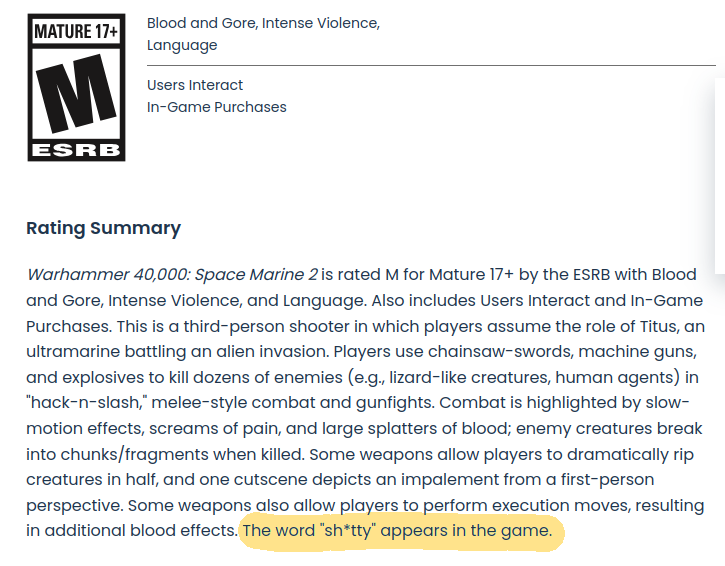This screenshot has width=725, height=566.
Task: Click the Language descriptor under Blood and Gore
Action: 181,45
